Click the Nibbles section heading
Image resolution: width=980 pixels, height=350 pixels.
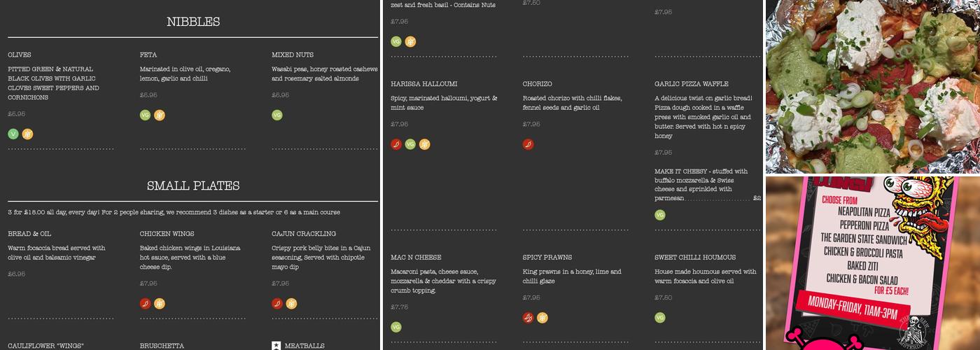click(x=193, y=22)
